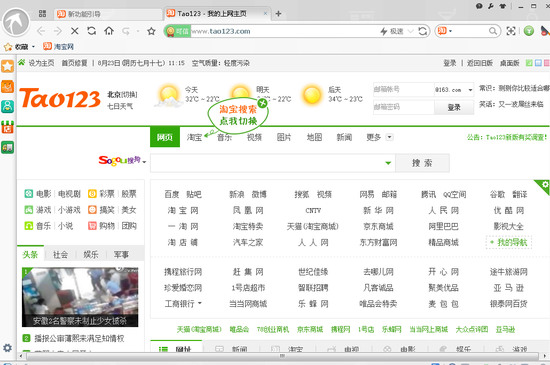Open the sidebar settings gear icon
The image size is (550, 365).
7,348
